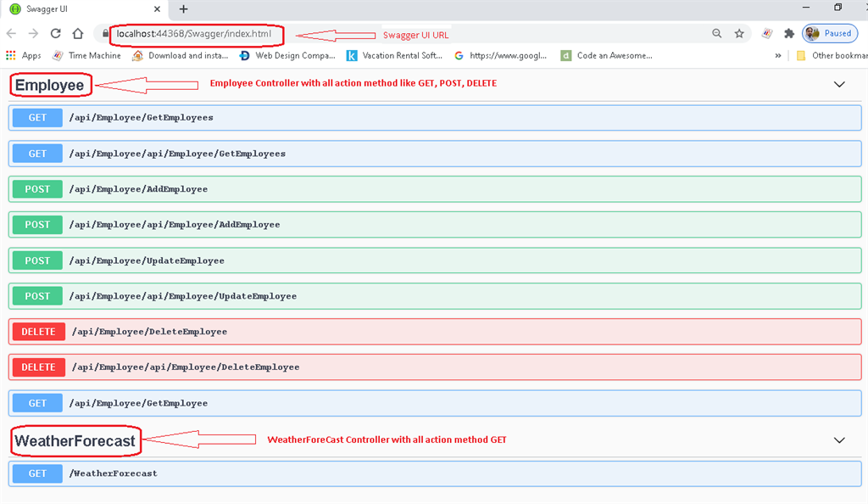This screenshot has height=504, width=868.
Task: Reload the Swagger UI page
Action: 55,35
